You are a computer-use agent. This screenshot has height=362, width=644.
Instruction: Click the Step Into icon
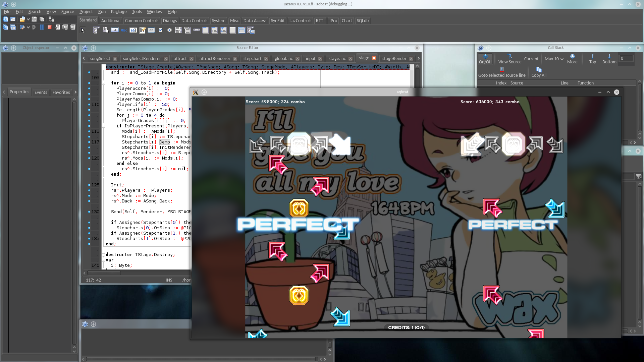(57, 27)
